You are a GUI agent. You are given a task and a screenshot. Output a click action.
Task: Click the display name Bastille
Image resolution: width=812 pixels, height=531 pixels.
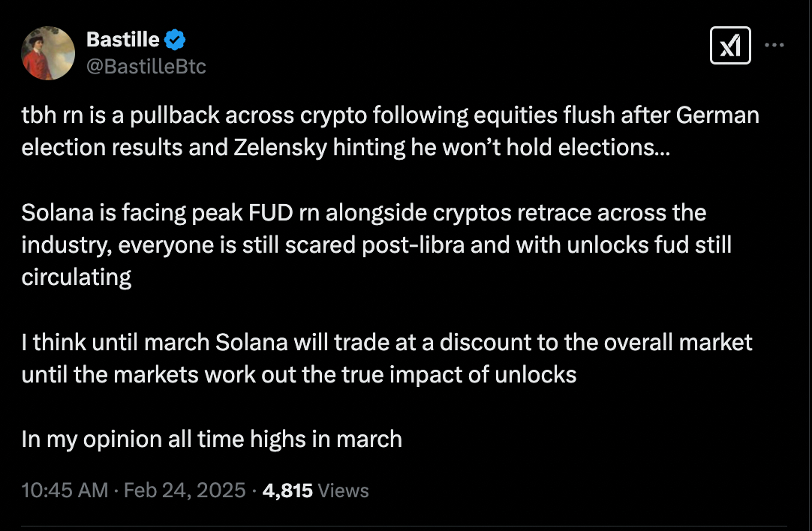(123, 40)
